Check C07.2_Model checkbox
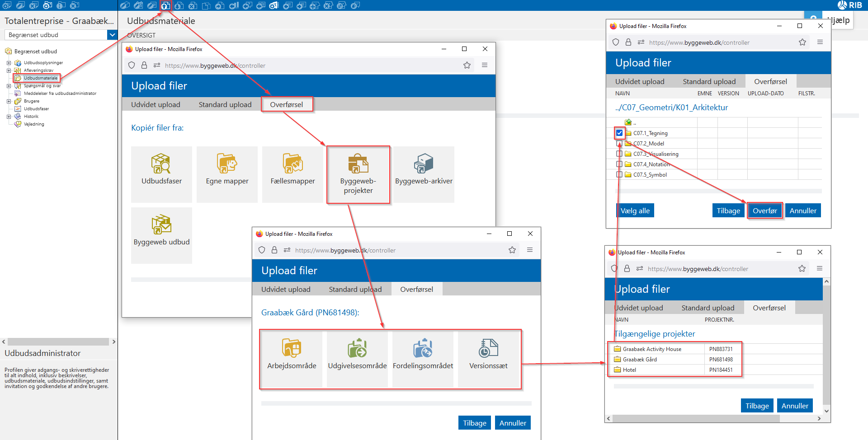 click(x=619, y=143)
